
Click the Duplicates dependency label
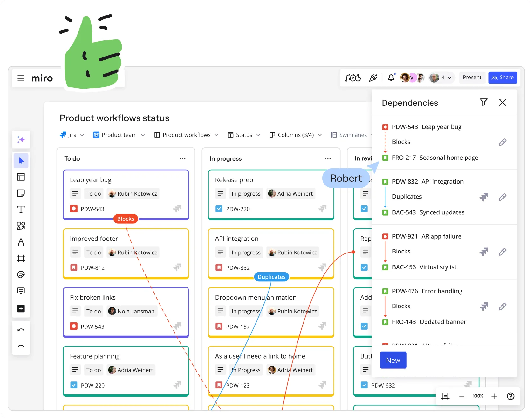coord(271,277)
